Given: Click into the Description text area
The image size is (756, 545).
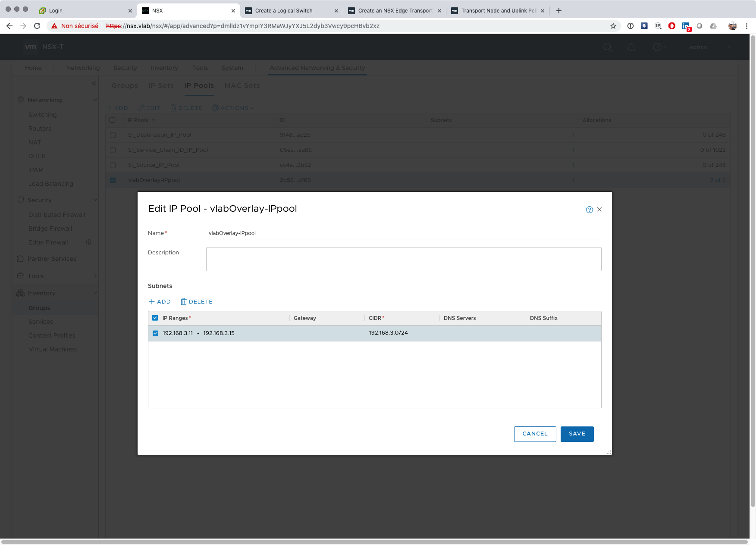Looking at the screenshot, I should [x=403, y=259].
